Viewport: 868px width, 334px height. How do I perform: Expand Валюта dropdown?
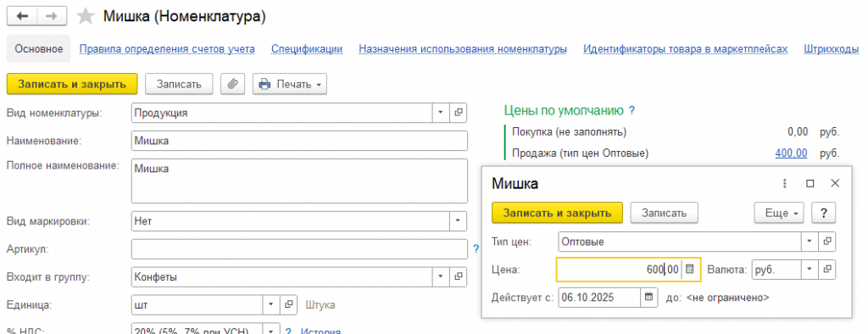pyautogui.click(x=810, y=270)
